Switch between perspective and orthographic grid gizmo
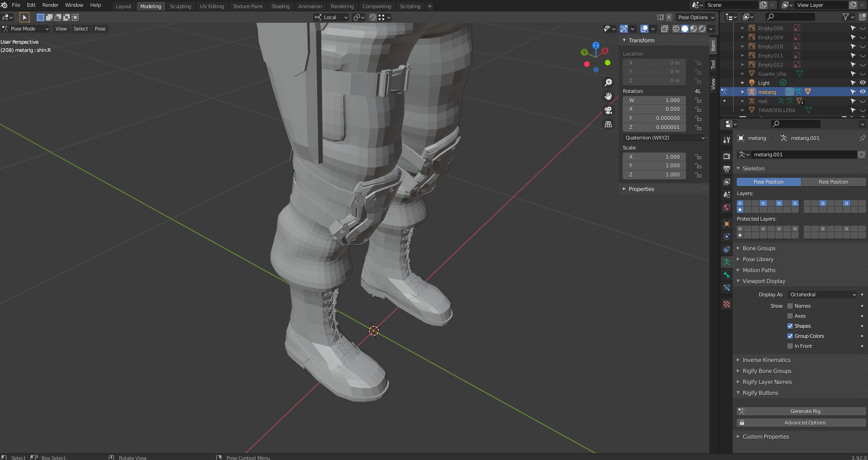Screen dimensions: 868x460 (x=608, y=124)
